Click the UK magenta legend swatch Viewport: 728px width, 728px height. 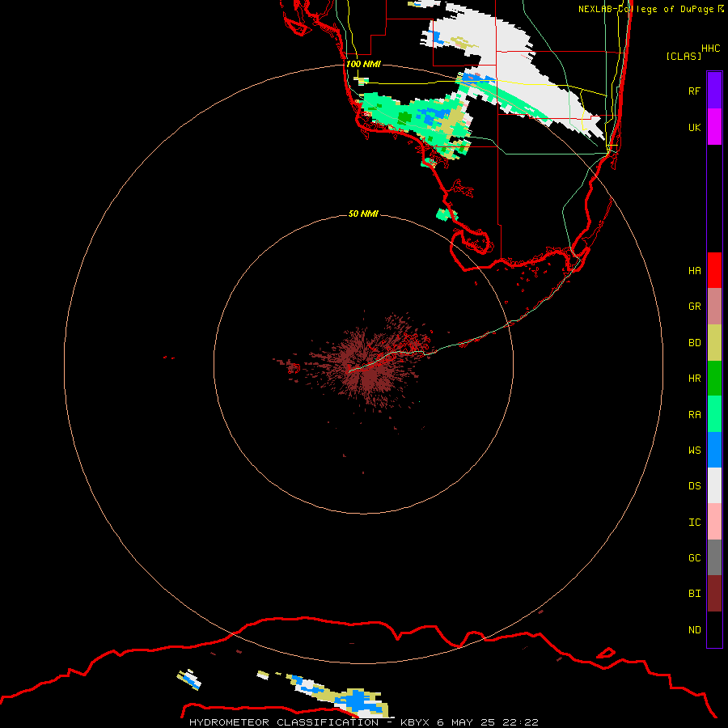pos(714,127)
